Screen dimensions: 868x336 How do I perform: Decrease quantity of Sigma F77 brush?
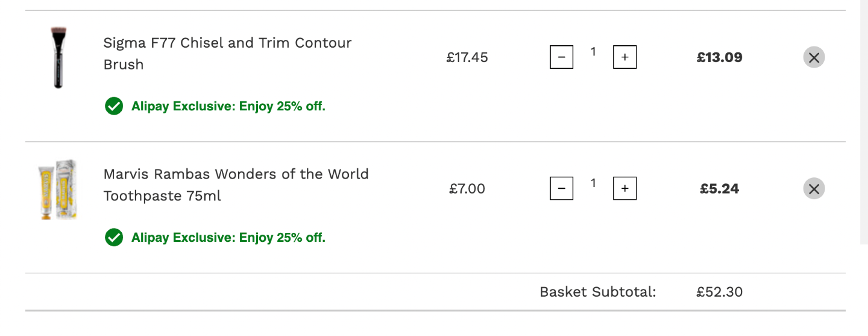click(x=561, y=57)
